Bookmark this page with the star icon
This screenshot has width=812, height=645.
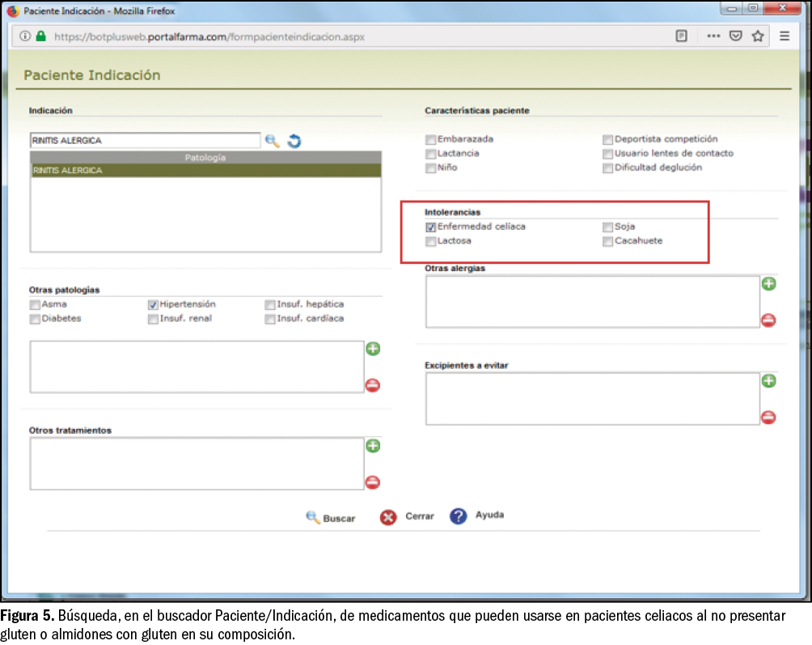pos(758,36)
